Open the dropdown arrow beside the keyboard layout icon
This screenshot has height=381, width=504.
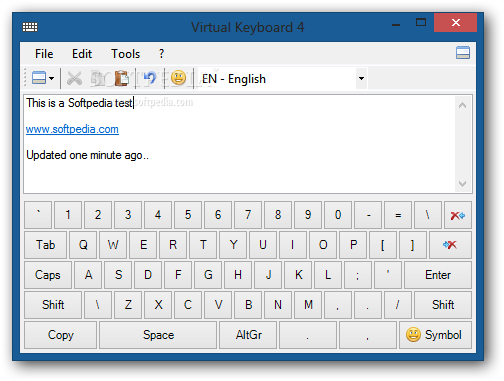tap(51, 79)
